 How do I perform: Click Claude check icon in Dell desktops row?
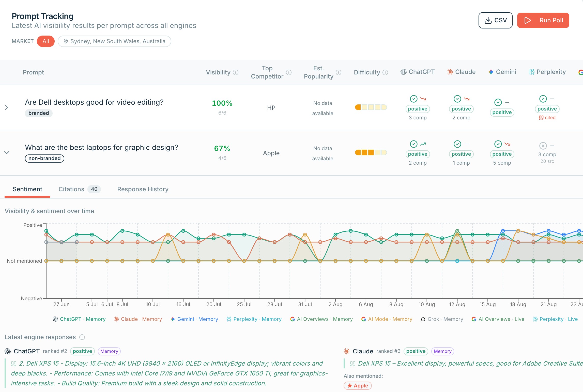point(457,99)
